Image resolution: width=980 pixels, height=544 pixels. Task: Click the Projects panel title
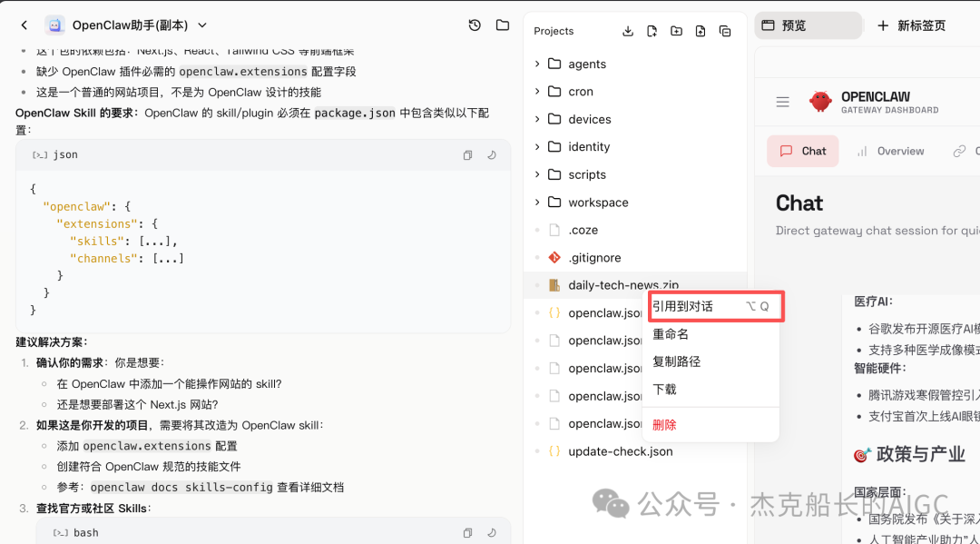[x=554, y=31]
